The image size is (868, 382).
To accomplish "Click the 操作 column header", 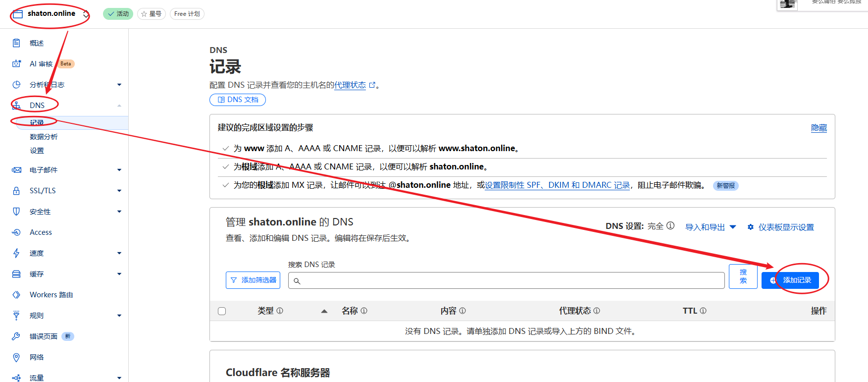I will [818, 311].
